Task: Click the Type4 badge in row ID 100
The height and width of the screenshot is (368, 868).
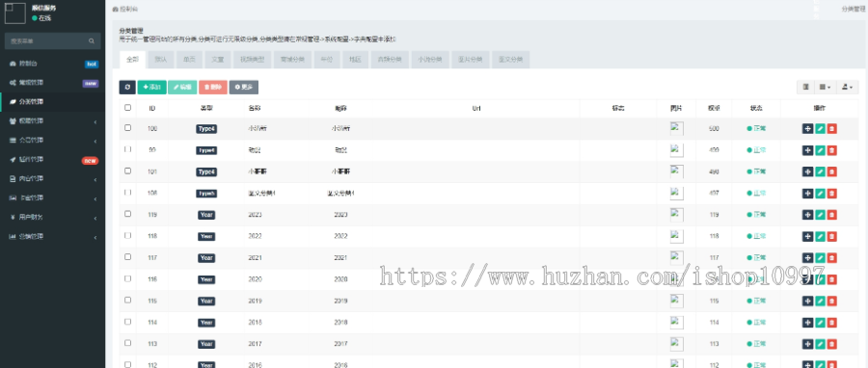Action: 206,128
